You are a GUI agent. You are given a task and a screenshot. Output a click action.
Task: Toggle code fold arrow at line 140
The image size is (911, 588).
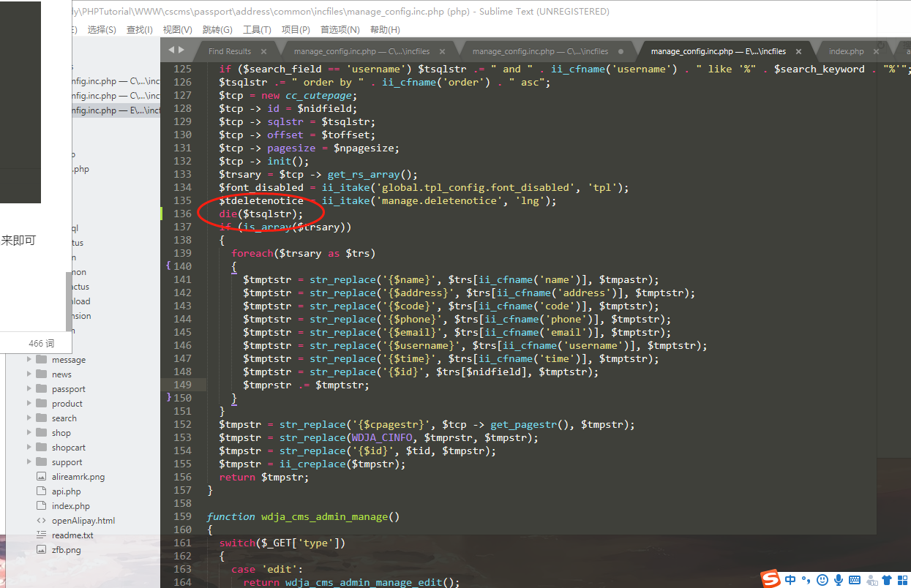click(168, 266)
